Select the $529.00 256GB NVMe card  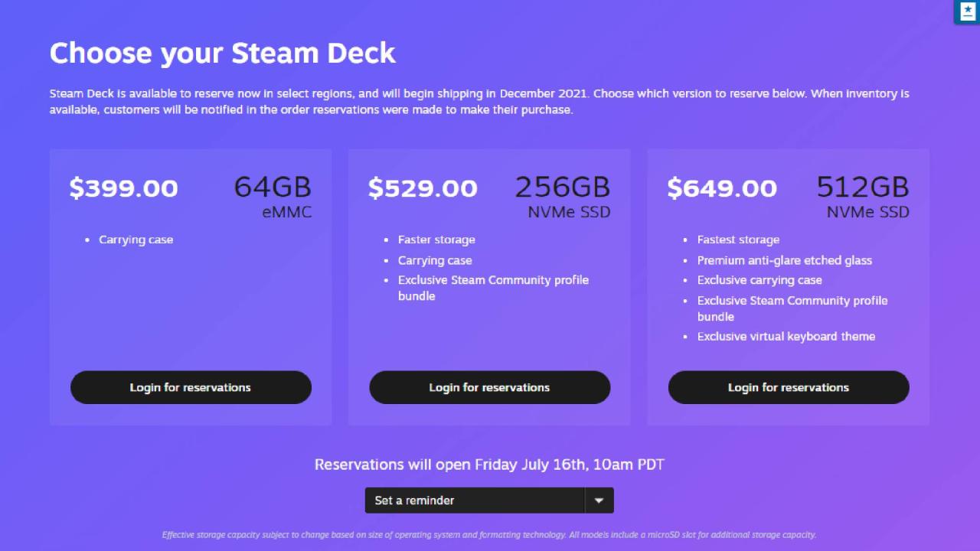pos(489,287)
